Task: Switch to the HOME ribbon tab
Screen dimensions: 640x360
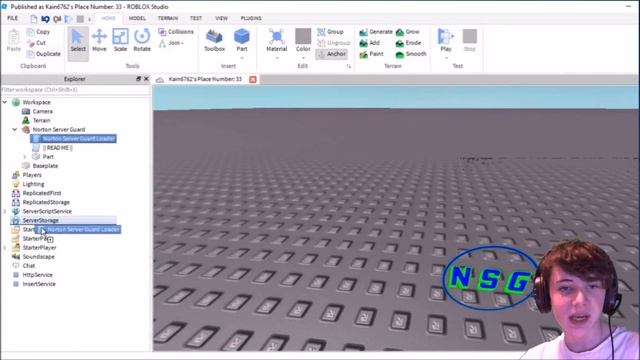Action: (x=108, y=18)
